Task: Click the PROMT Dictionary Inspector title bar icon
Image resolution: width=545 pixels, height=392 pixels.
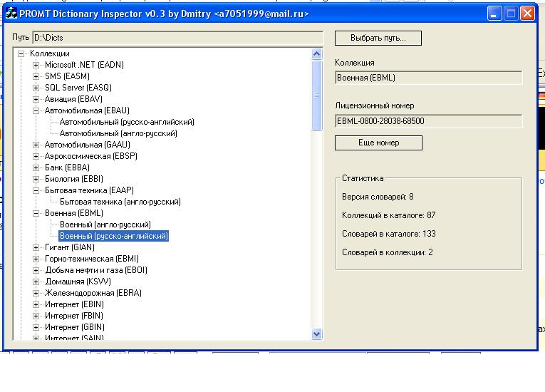Action: tap(11, 14)
